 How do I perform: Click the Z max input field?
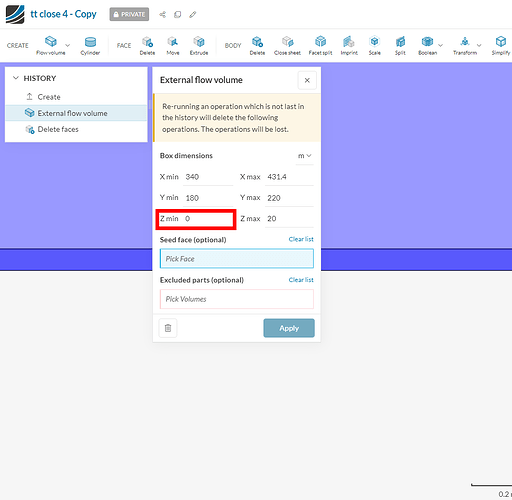tap(289, 219)
